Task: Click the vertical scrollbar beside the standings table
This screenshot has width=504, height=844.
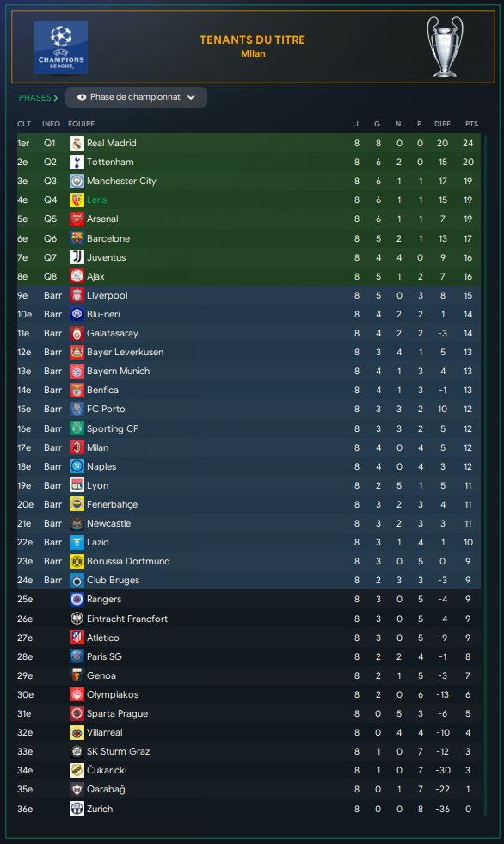Action: 485,476
